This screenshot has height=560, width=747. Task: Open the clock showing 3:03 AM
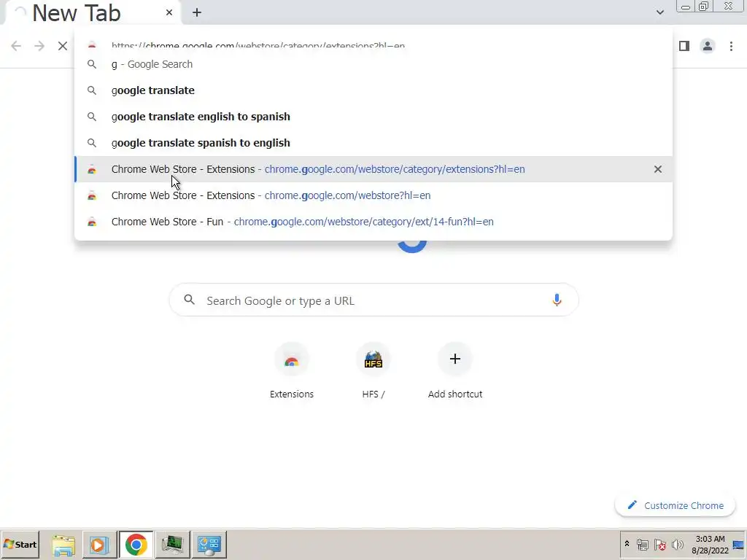pyautogui.click(x=710, y=544)
